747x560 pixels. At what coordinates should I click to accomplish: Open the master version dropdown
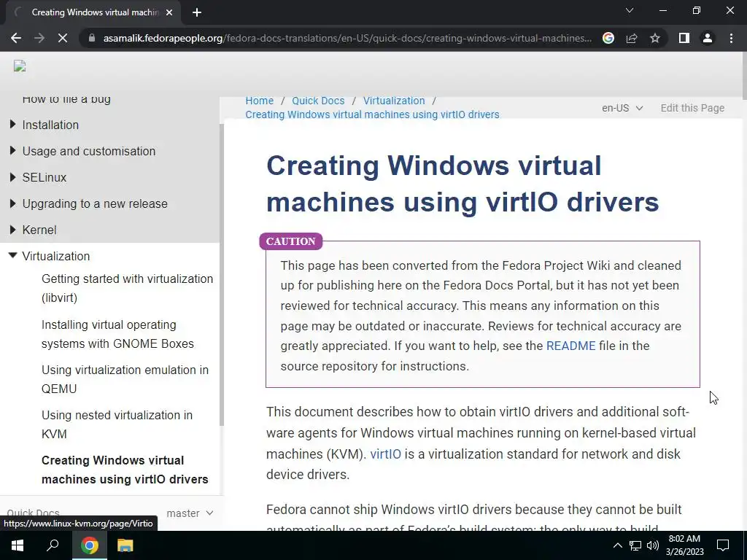(x=190, y=513)
